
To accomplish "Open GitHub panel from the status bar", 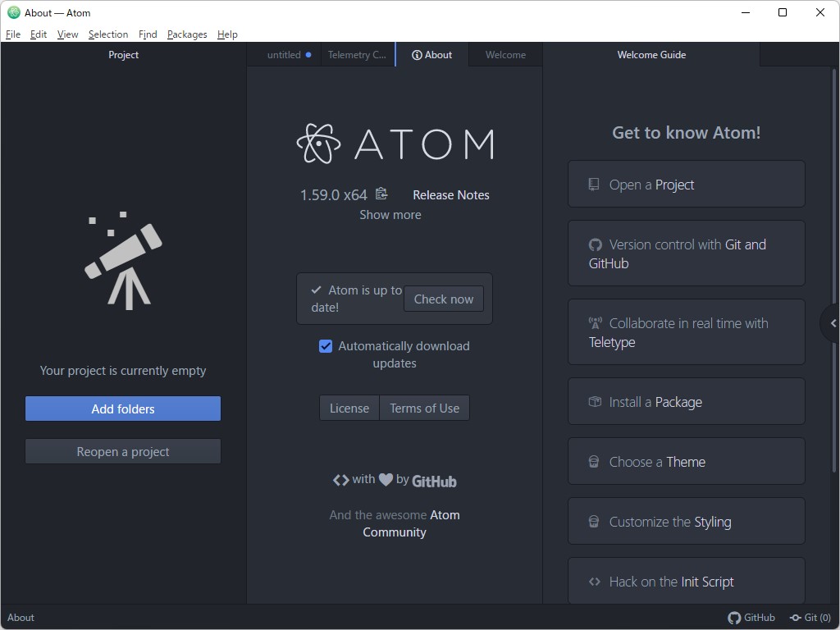I will [751, 618].
